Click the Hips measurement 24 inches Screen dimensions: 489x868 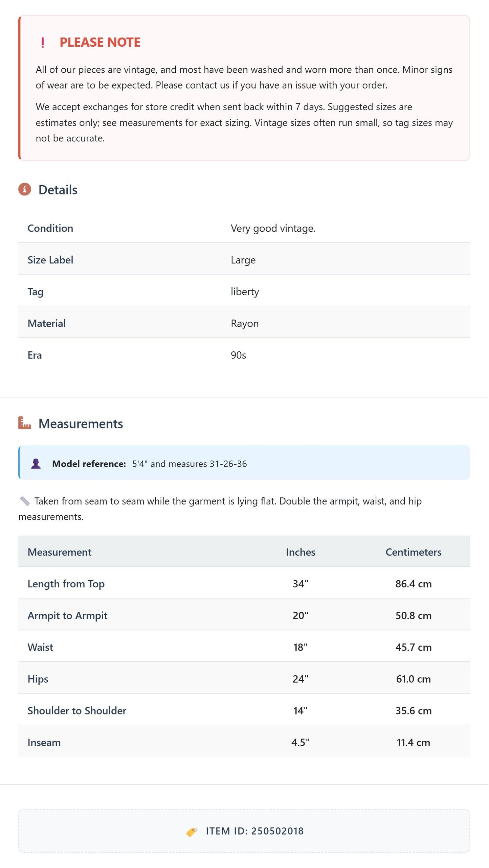coord(301,679)
